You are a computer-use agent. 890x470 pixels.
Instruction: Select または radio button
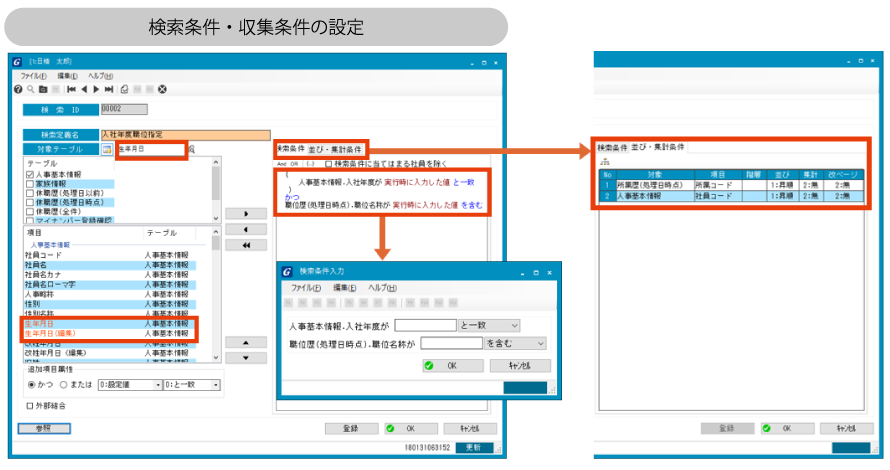pos(64,385)
